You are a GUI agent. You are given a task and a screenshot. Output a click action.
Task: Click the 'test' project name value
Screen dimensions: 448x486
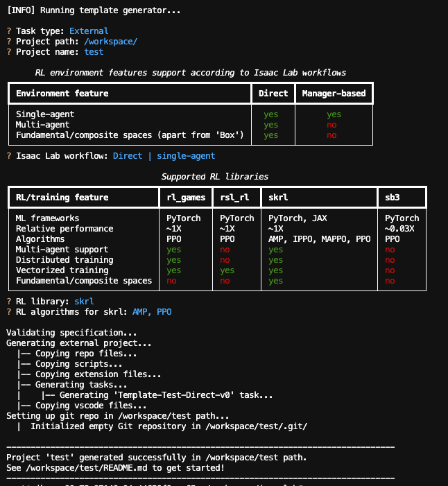[94, 52]
